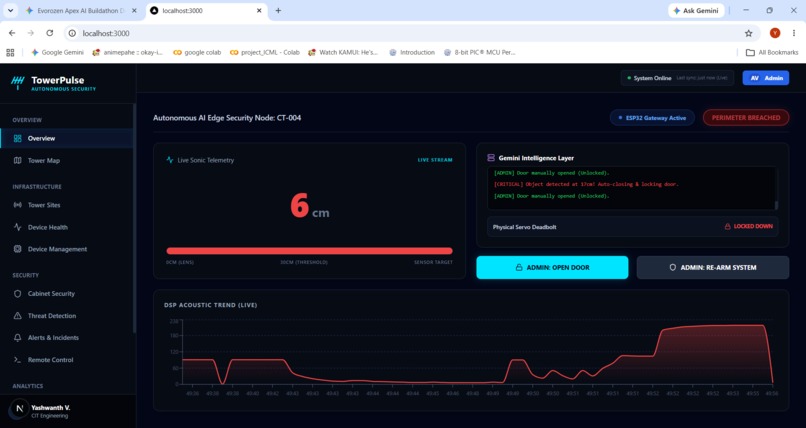The image size is (806, 428).
Task: Open a new browser tab with plus icon
Action: pos(278,10)
